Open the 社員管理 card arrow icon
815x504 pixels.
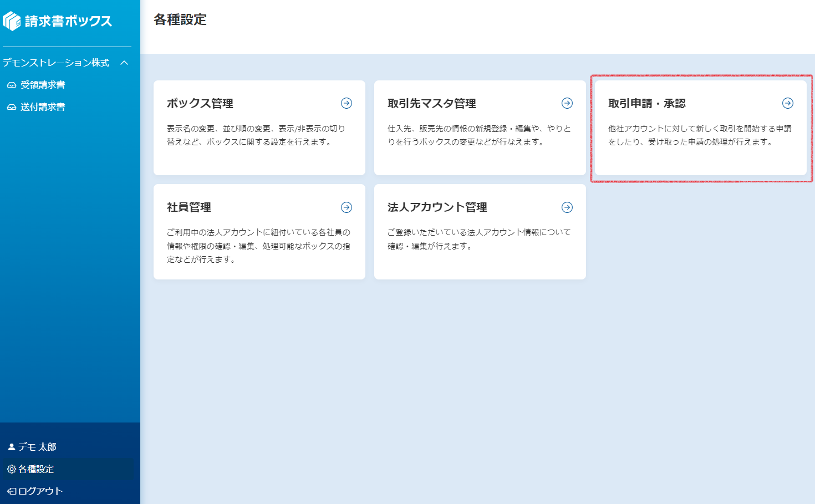pos(347,207)
